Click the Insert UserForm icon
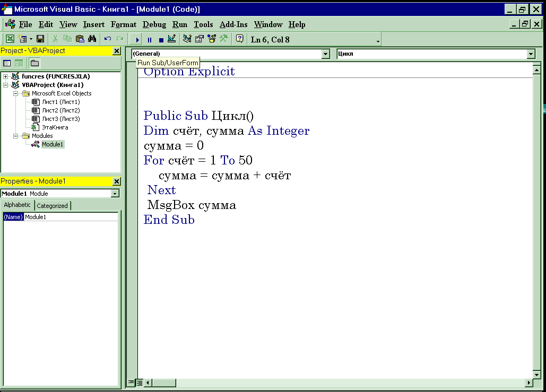Image resolution: width=546 pixels, height=392 pixels. (x=23, y=39)
